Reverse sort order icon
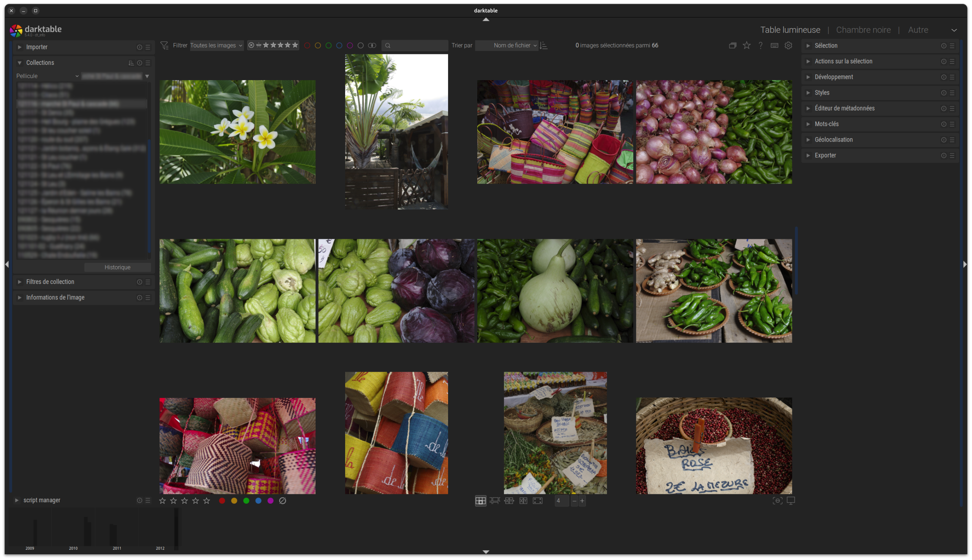972x560 pixels. 543,46
